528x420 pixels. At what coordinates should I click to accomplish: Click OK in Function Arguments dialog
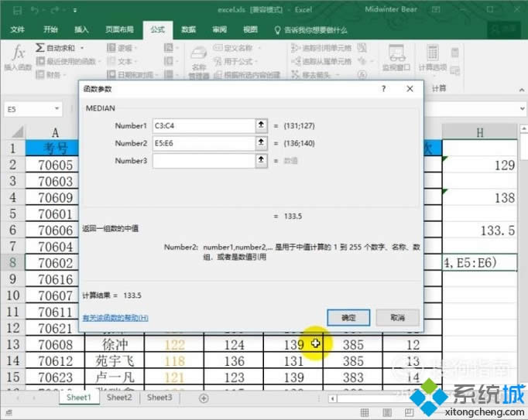click(x=348, y=318)
